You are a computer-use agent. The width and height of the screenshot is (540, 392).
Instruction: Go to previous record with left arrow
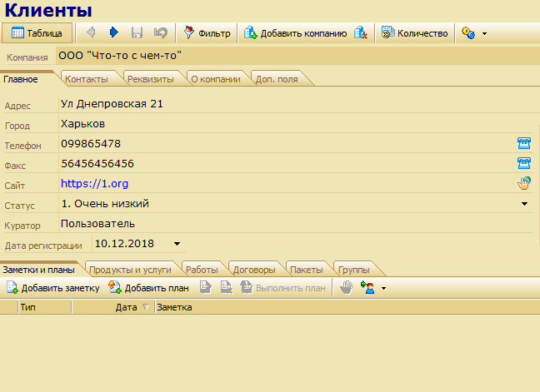tap(91, 32)
